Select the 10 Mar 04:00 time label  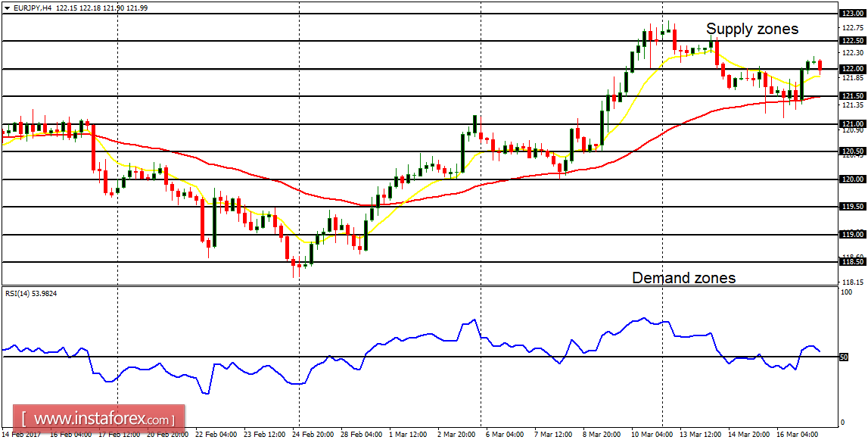653,435
